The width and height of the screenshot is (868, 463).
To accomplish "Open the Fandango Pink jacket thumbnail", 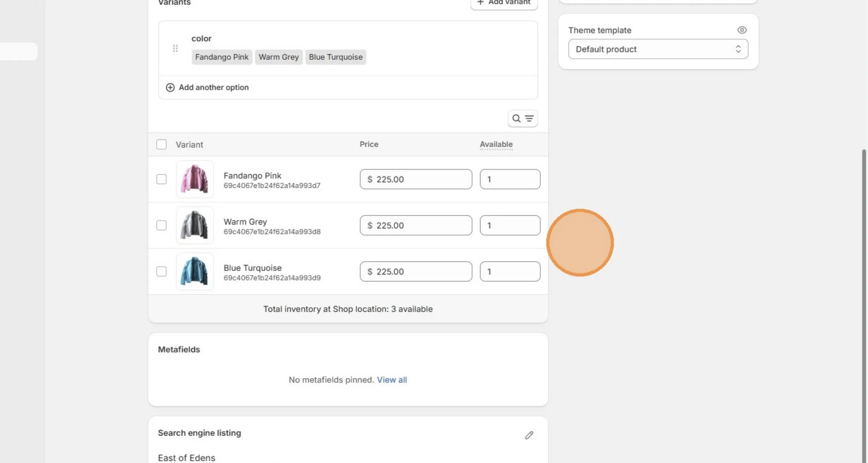I will point(195,179).
